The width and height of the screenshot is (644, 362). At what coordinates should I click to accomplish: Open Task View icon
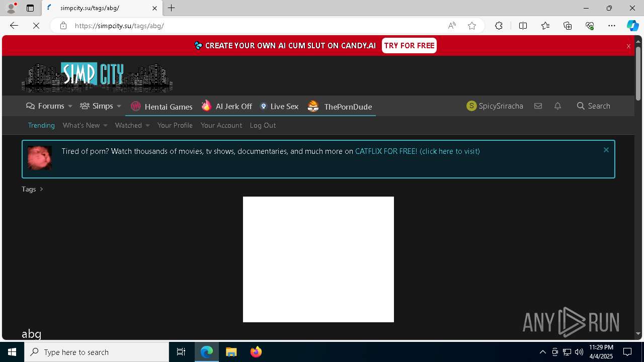point(181,352)
